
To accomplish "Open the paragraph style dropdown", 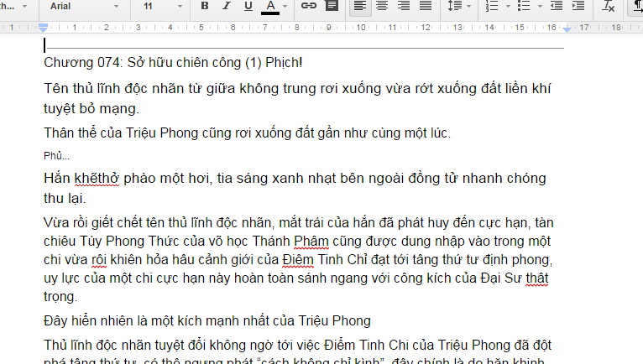I will (13, 7).
